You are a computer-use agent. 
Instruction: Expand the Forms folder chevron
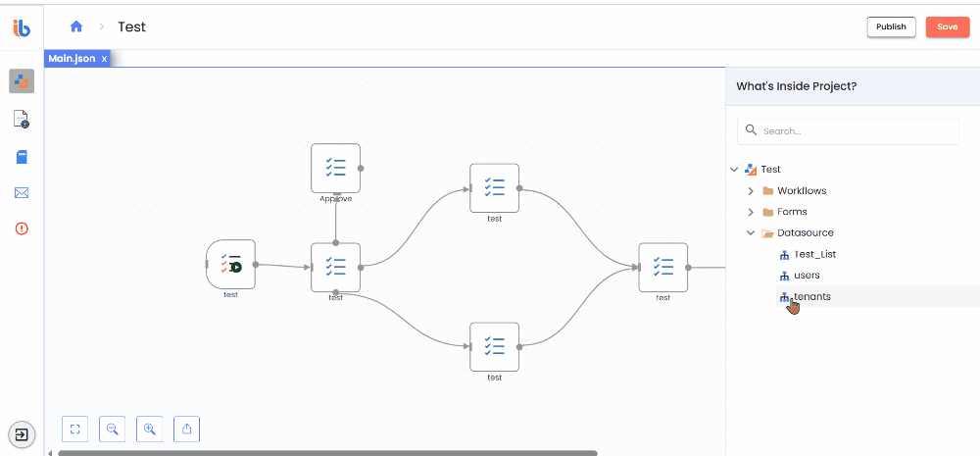pyautogui.click(x=752, y=212)
